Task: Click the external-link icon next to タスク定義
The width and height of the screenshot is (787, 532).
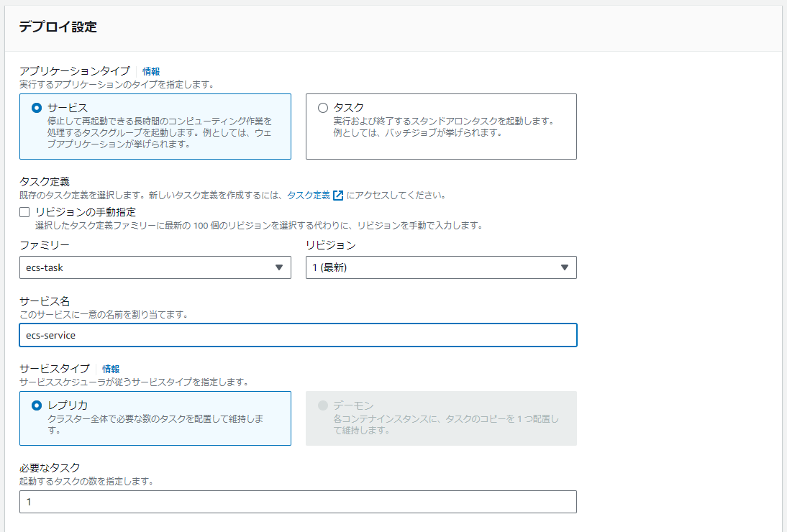Action: (x=338, y=196)
